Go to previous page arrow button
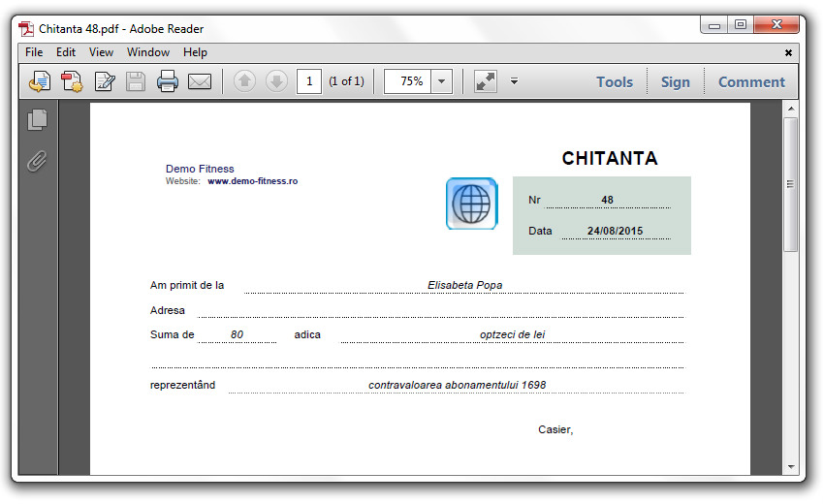 click(x=244, y=81)
